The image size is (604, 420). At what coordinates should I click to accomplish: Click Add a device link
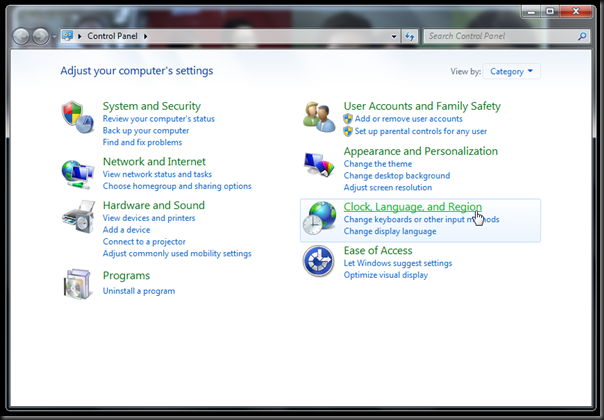pos(126,230)
